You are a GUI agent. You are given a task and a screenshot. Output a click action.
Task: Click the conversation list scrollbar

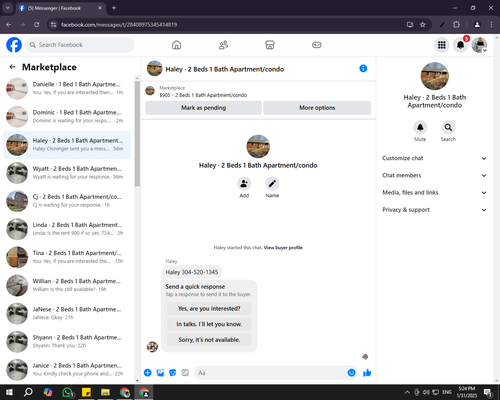[137, 133]
